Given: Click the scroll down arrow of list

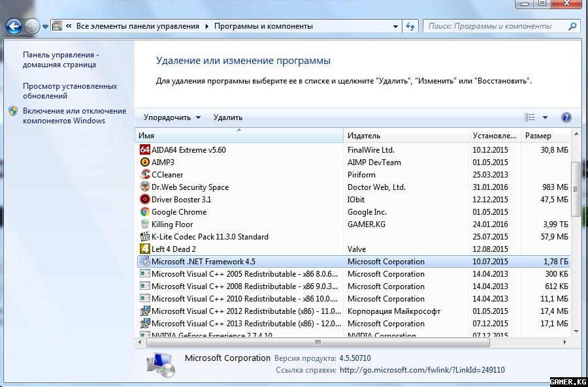Looking at the screenshot, I should pyautogui.click(x=576, y=331).
